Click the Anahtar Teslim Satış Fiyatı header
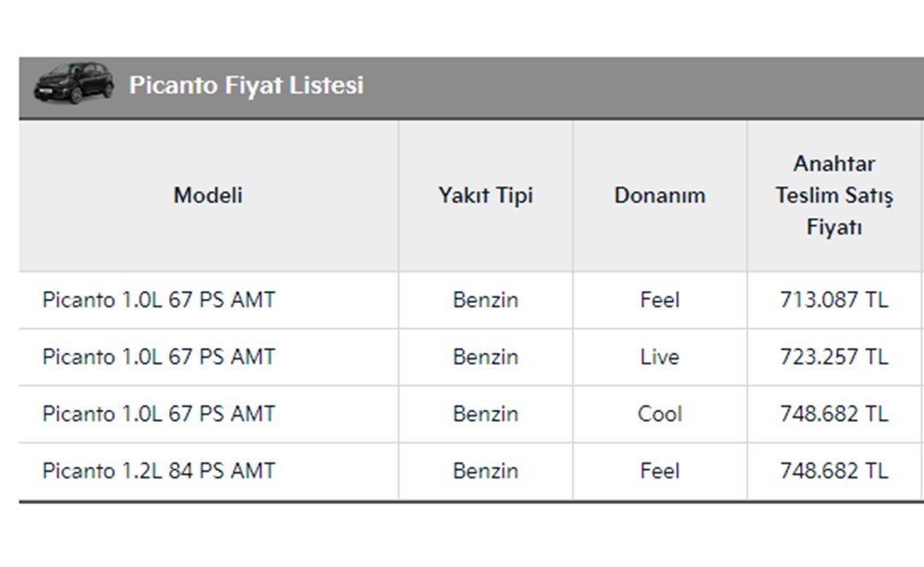The height and width of the screenshot is (567, 924). [833, 196]
